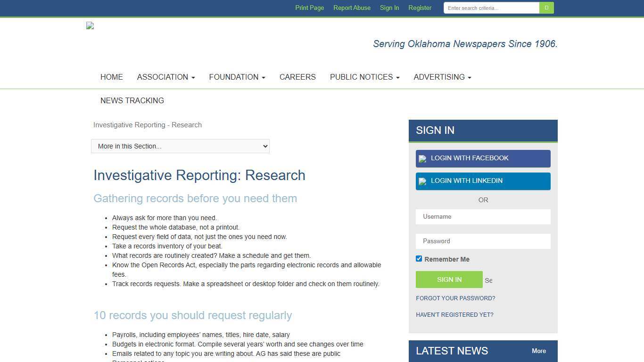This screenshot has height=362, width=644.
Task: Click the site logo image placeholder
Action: click(x=90, y=26)
